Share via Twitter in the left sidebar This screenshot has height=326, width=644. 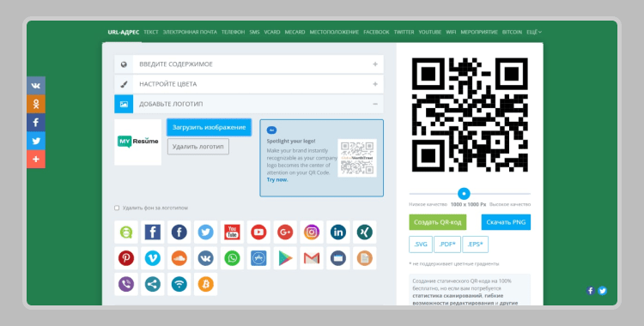pyautogui.click(x=36, y=141)
